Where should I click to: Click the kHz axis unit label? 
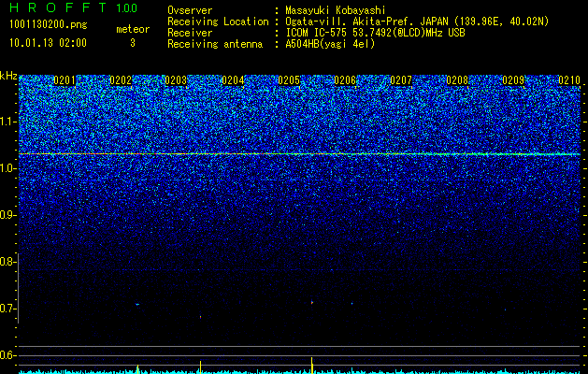coord(8,76)
